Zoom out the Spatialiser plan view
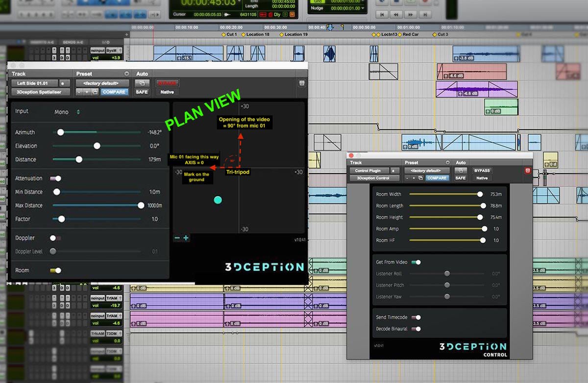Viewport: 588px width, 383px height. [177, 238]
